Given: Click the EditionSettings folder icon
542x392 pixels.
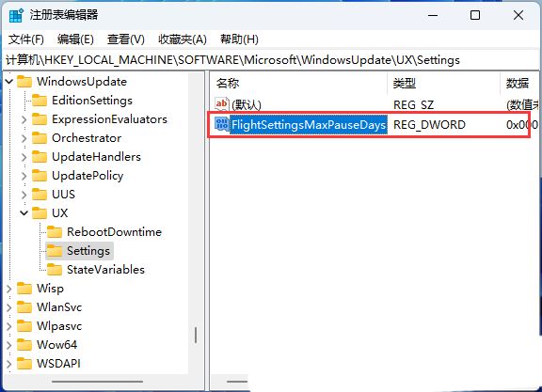Looking at the screenshot, I should [x=40, y=101].
